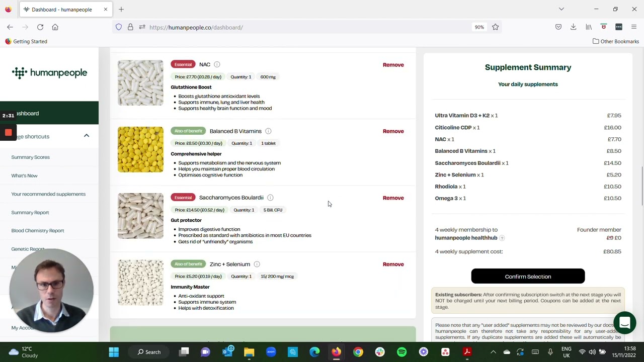644x362 pixels.
Task: Open Genetic Report shortcut
Action: (28, 249)
